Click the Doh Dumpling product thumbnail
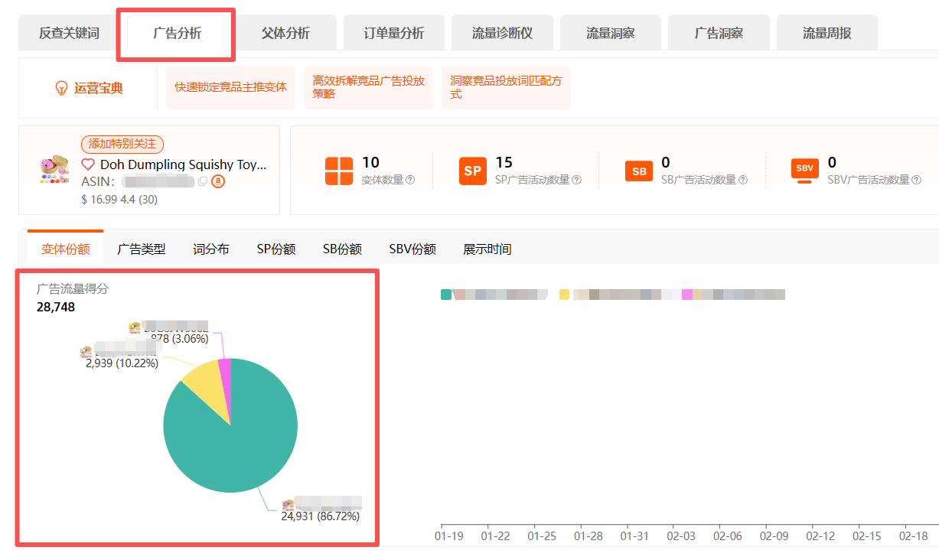This screenshot has height=560, width=939. coord(54,169)
